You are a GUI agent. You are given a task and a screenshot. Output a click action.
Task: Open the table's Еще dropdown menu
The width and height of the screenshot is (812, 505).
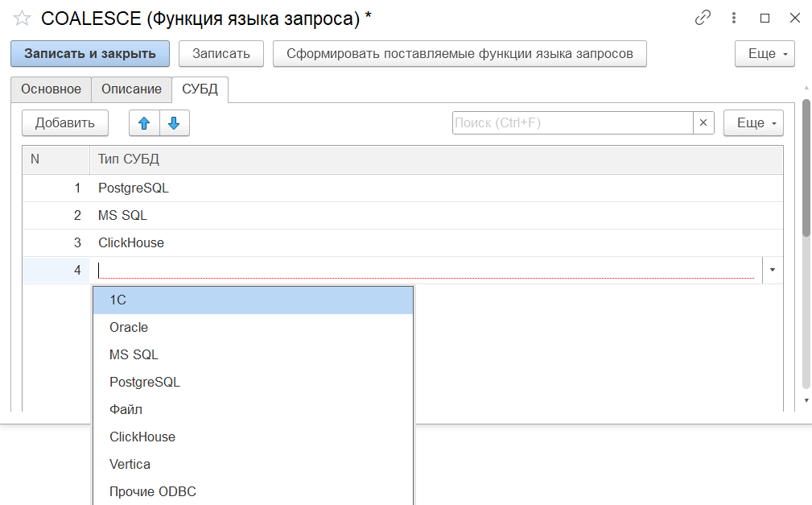point(753,123)
